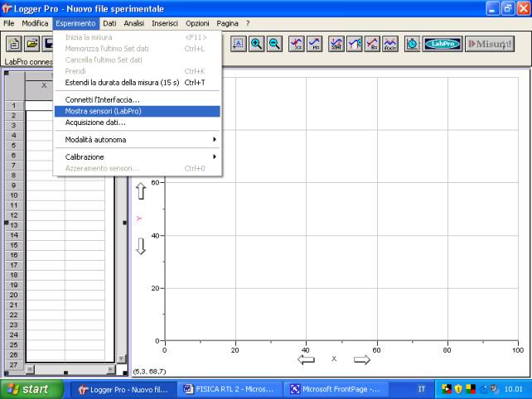Viewport: 532px width, 399px height.
Task: Click the New file toolbar icon
Action: pyautogui.click(x=13, y=45)
